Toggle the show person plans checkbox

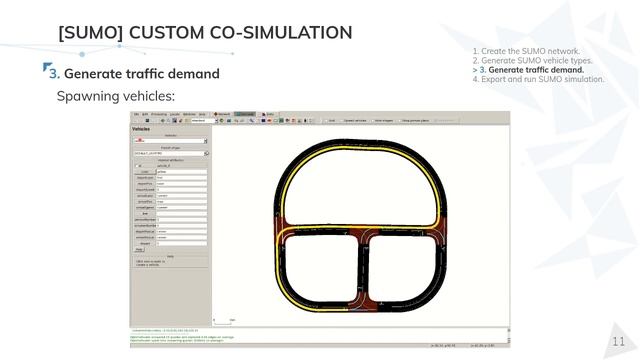[400, 121]
